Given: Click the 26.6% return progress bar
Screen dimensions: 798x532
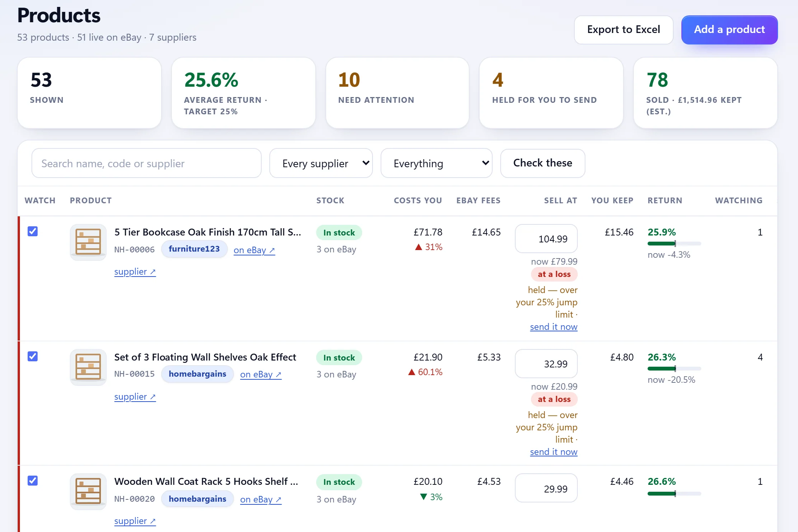Looking at the screenshot, I should tap(674, 494).
